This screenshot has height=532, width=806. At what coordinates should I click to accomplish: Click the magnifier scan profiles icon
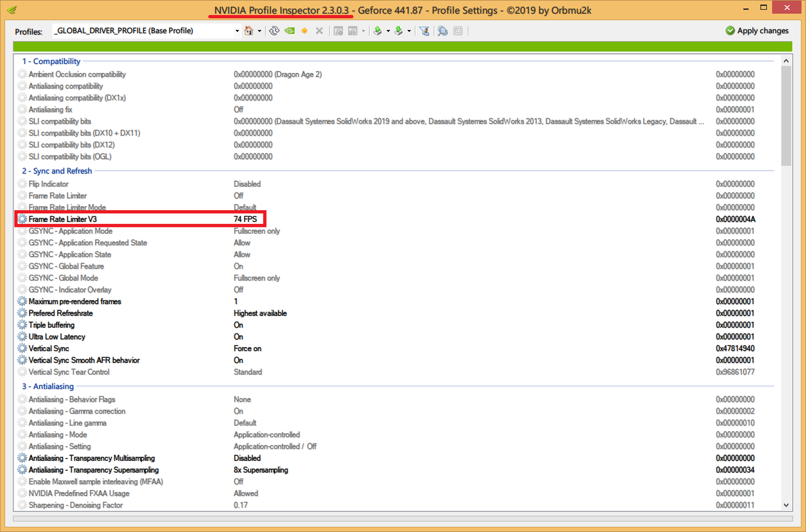click(x=443, y=31)
